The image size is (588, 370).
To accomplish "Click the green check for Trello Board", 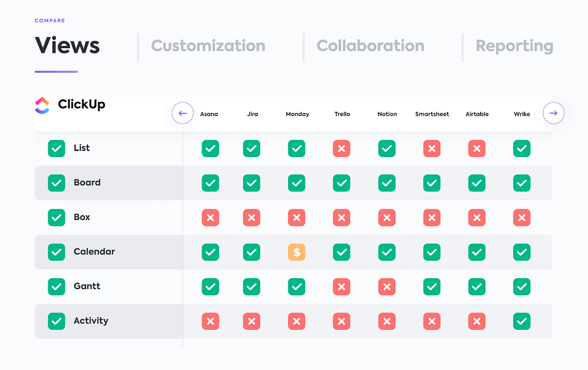I will tap(342, 183).
